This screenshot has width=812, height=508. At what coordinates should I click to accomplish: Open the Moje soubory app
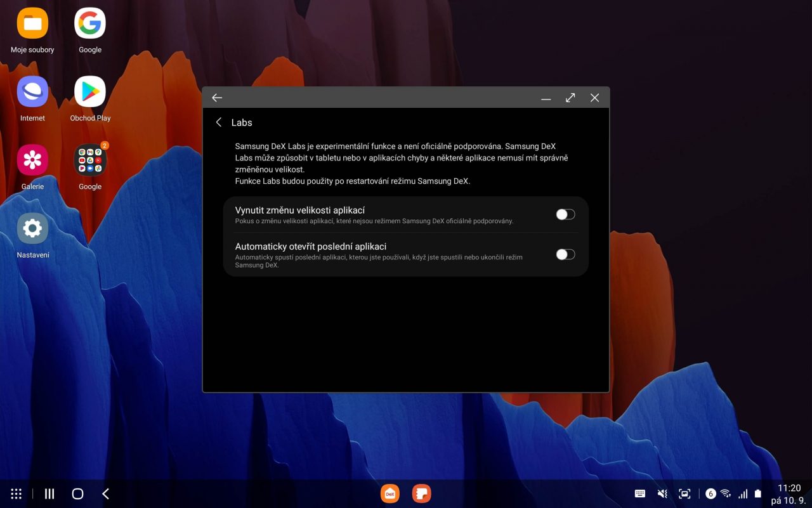[32, 24]
